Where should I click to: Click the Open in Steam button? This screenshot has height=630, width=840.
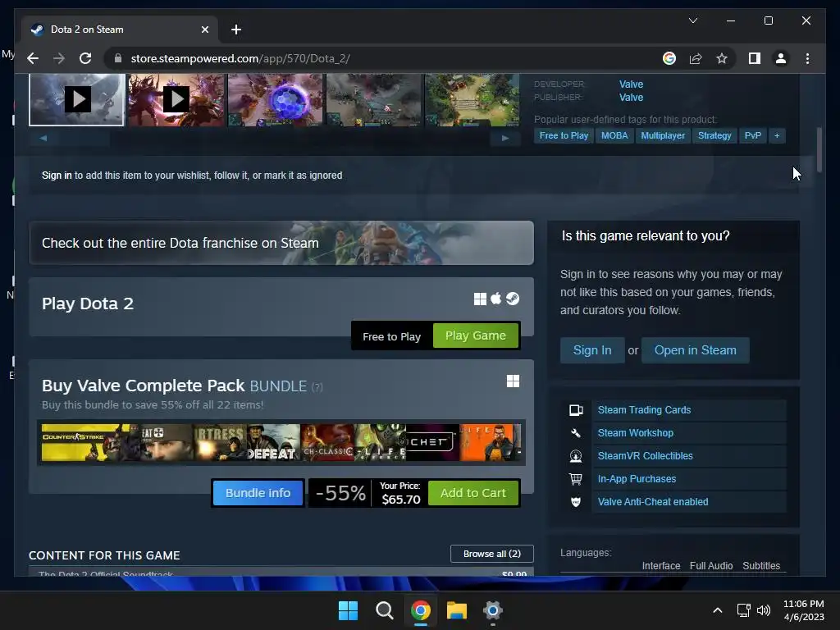click(x=696, y=350)
